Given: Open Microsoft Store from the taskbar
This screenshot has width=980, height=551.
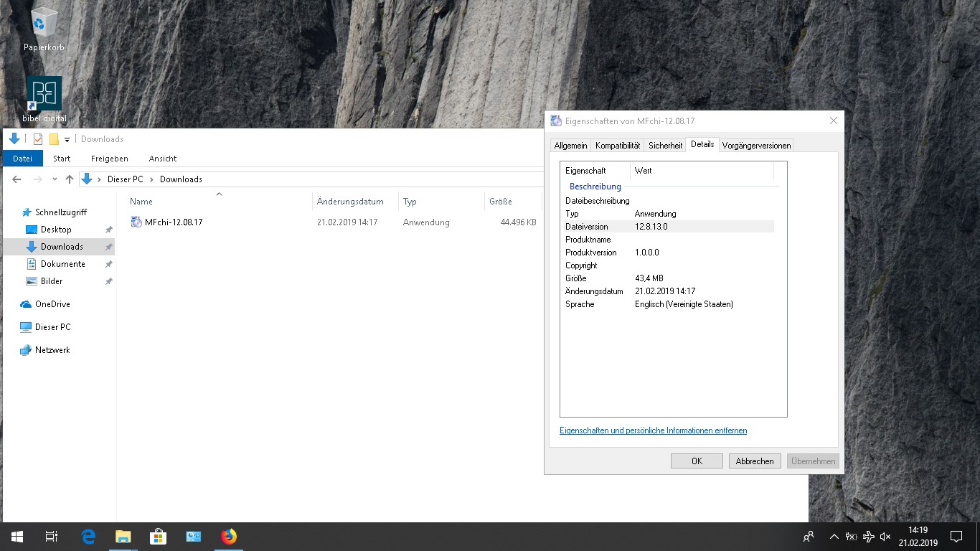Looking at the screenshot, I should coord(158,537).
